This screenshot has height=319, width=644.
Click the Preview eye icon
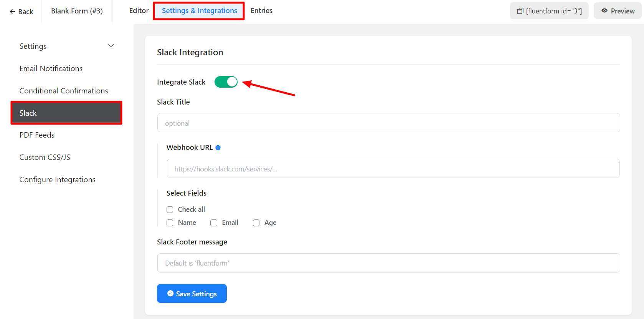tap(604, 11)
